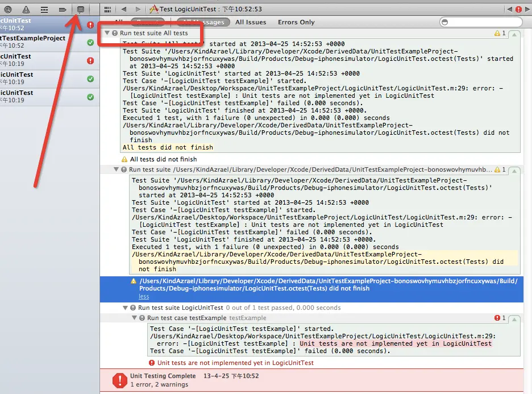Open the Breakpoint navigator icon
532x394 pixels.
(63, 10)
